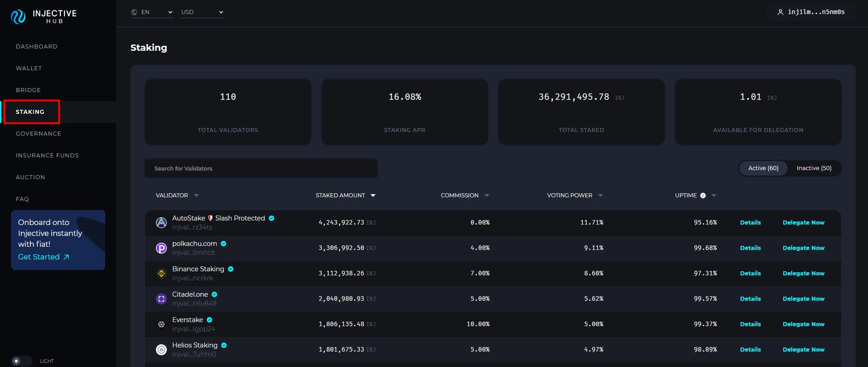This screenshot has height=367, width=868.
Task: Sort by Voting Power column arrow
Action: point(601,196)
